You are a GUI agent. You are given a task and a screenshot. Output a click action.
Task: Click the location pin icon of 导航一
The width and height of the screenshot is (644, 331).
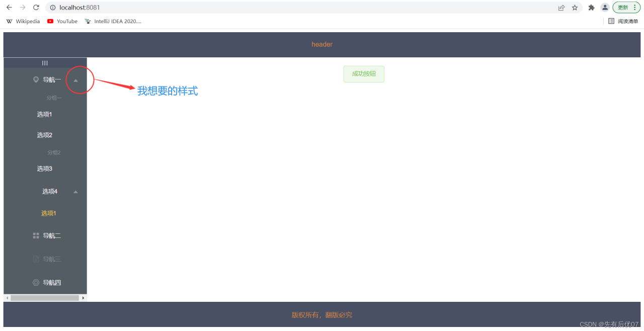click(36, 79)
